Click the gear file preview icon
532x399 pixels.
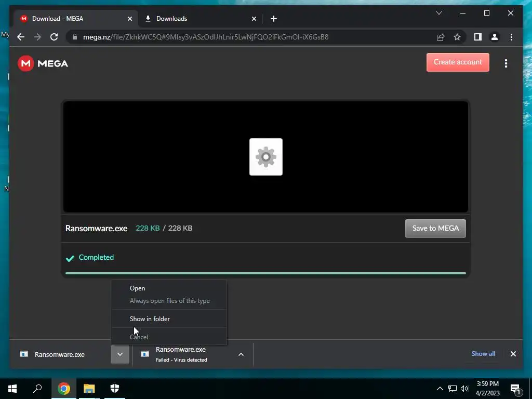(x=265, y=157)
